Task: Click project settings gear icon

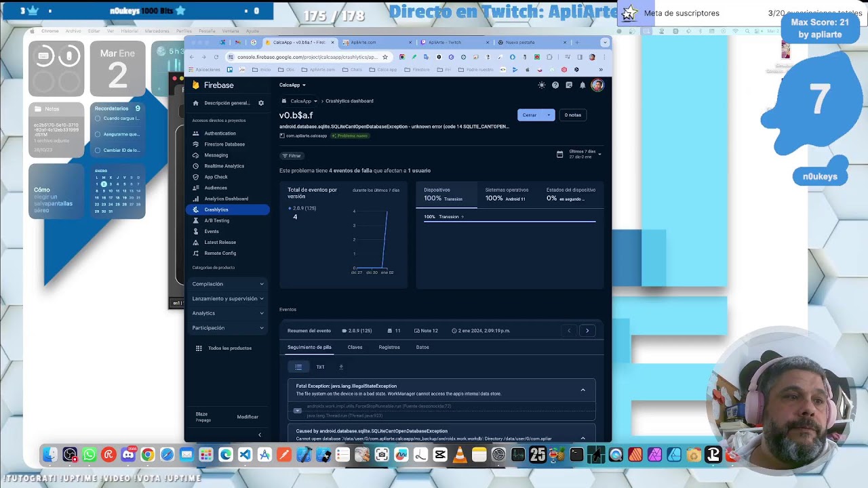Action: (x=261, y=103)
